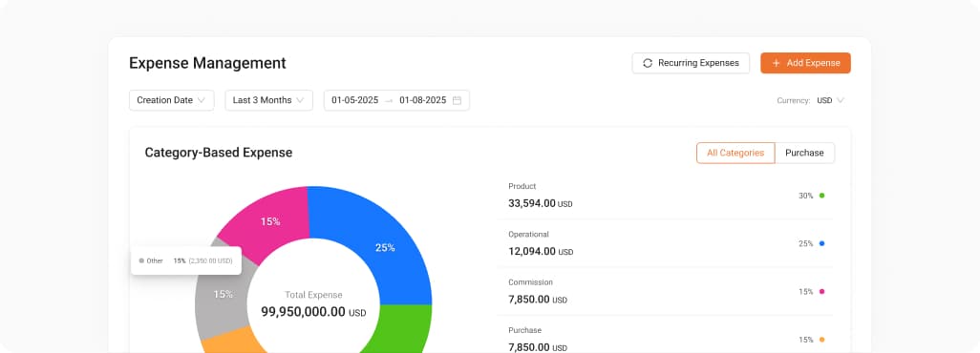This screenshot has height=353, width=980.
Task: Click the end date 01-08-2025
Action: click(423, 100)
